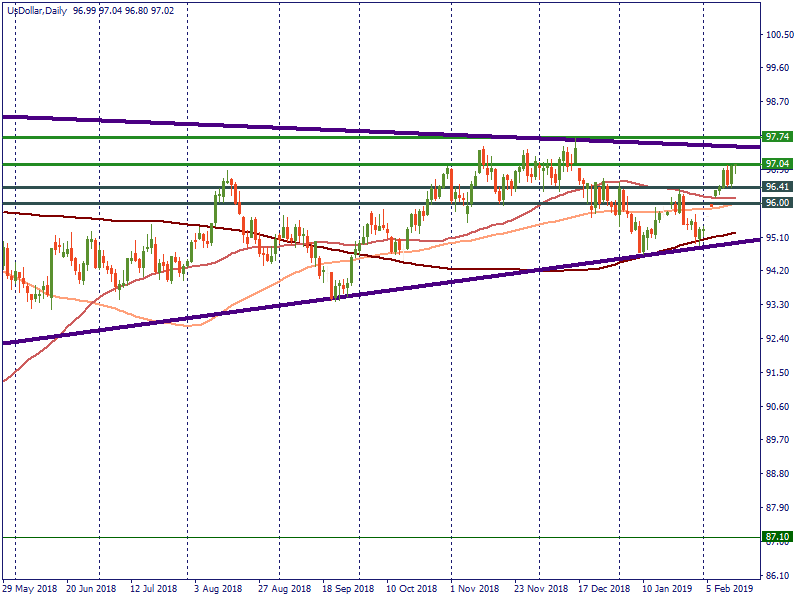Image resolution: width=800 pixels, height=600 pixels.
Task: Select the 96.41 price level label
Action: (x=777, y=187)
